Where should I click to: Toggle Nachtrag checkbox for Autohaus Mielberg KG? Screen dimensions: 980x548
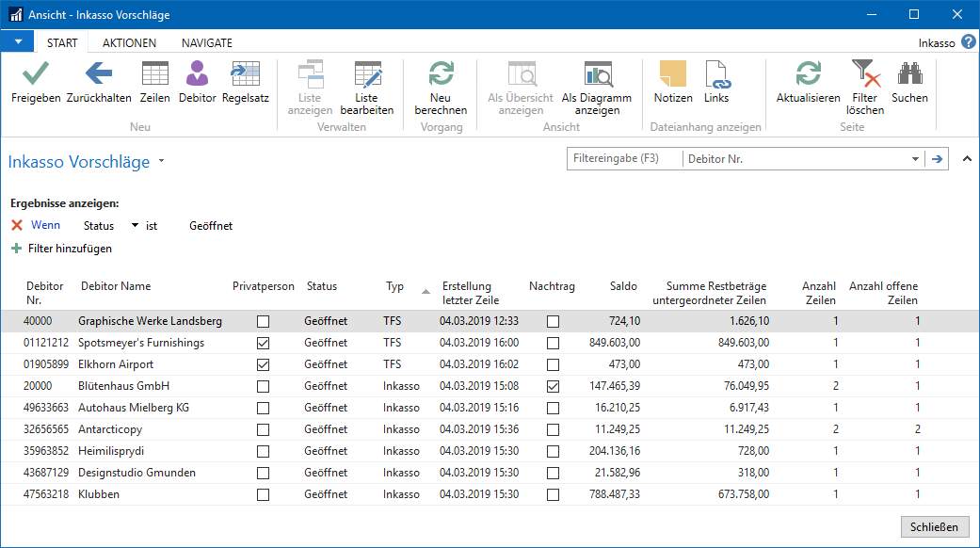tap(554, 408)
